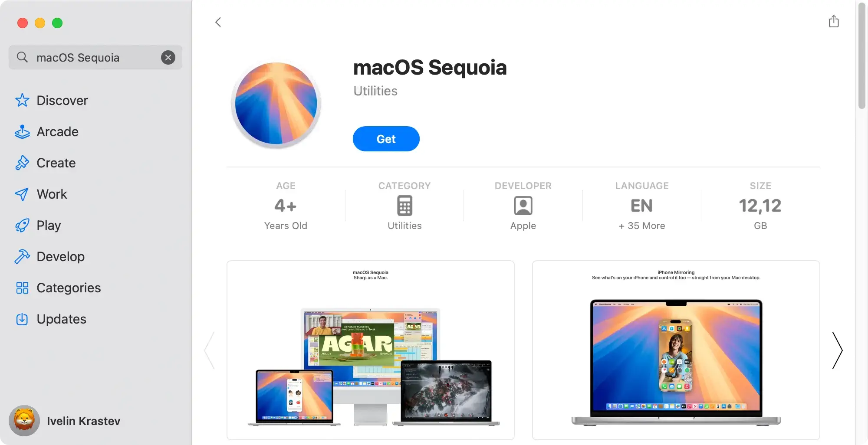
Task: Open the iPhone Mirroring screenshot preview
Action: click(676, 350)
